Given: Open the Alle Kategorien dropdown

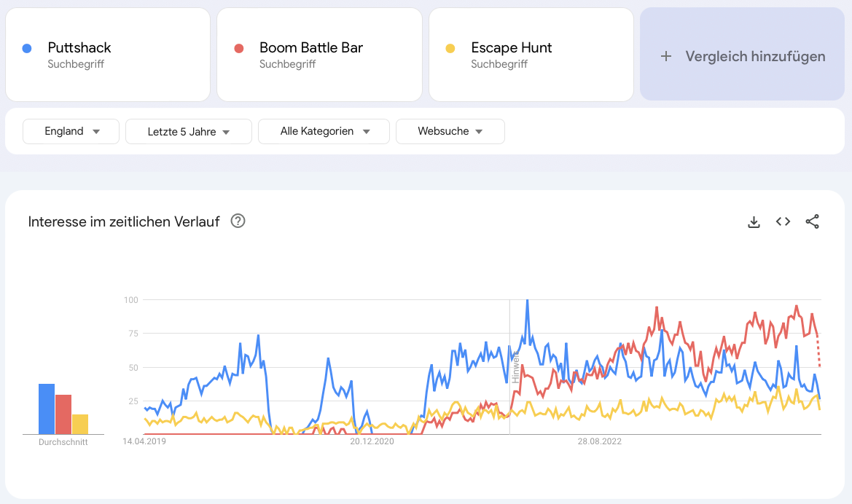Looking at the screenshot, I should click(x=324, y=132).
